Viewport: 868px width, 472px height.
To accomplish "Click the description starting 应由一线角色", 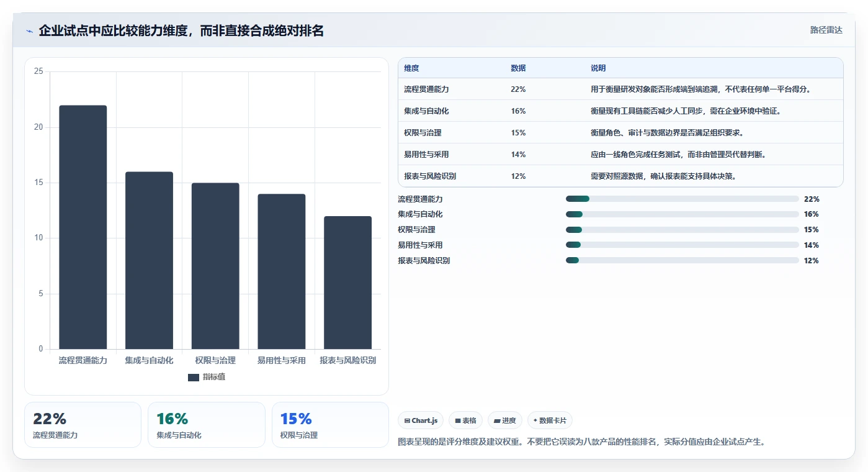I will tap(678, 155).
